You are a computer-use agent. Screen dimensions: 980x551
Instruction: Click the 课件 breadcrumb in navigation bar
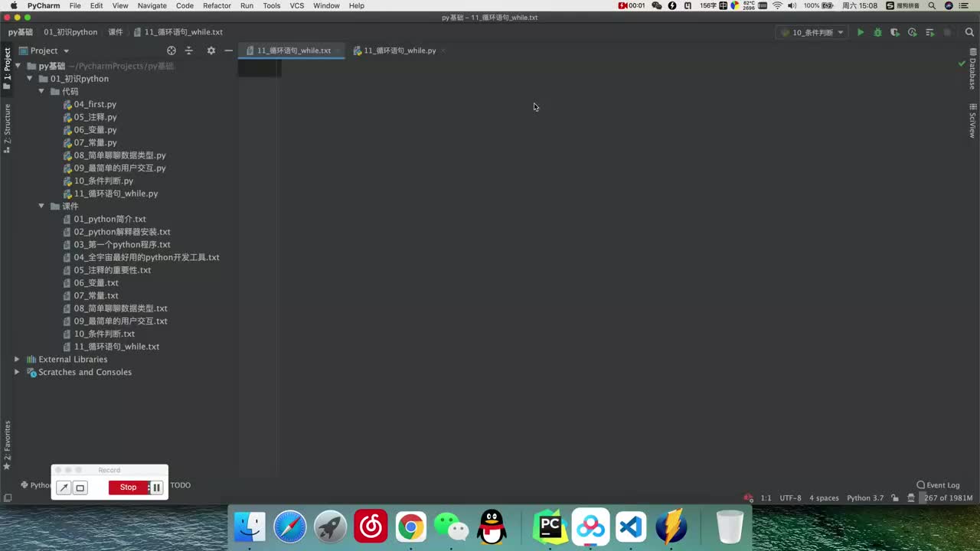(x=115, y=32)
